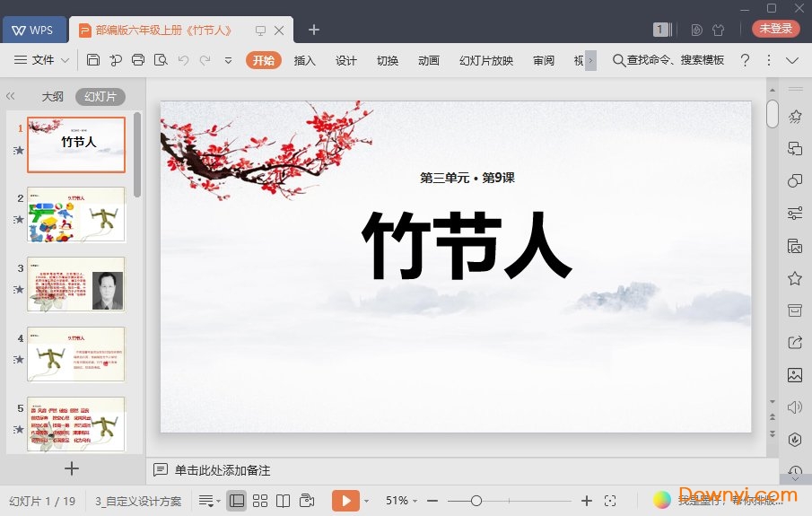Fit the slide to window icon

click(610, 501)
